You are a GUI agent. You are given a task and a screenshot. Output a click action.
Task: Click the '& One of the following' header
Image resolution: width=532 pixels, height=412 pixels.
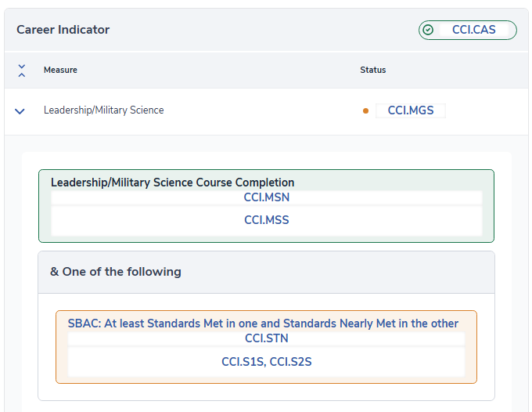(266, 272)
